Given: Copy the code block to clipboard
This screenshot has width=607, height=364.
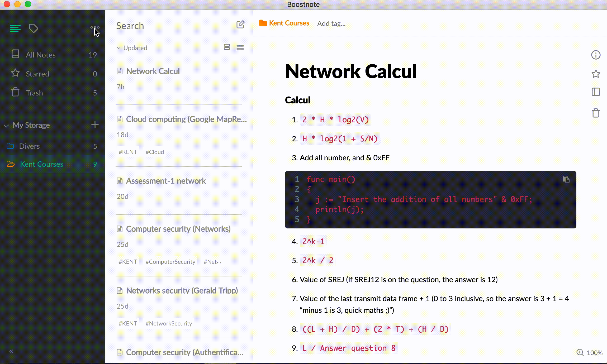Looking at the screenshot, I should (566, 179).
